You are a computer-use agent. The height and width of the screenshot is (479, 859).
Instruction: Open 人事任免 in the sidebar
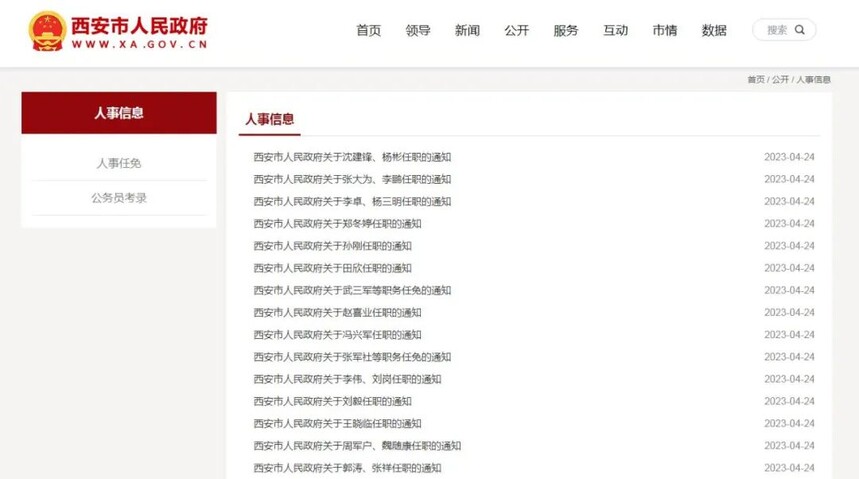(119, 163)
